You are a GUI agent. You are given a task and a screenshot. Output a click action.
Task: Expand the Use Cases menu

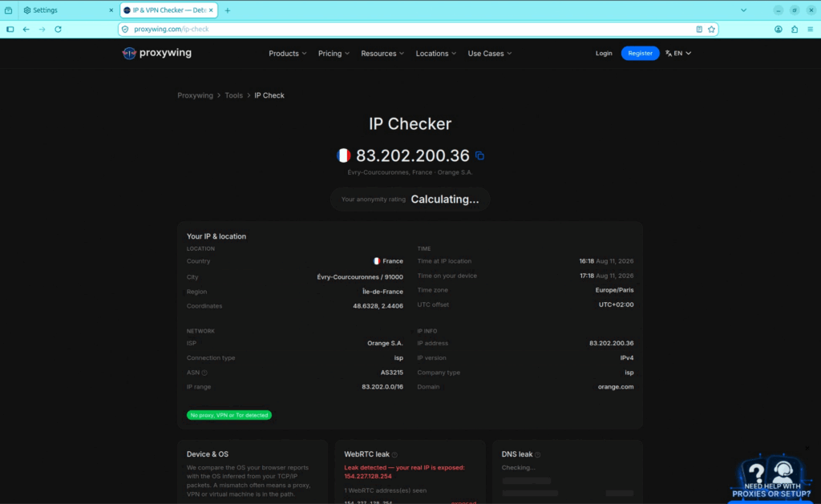coord(490,54)
